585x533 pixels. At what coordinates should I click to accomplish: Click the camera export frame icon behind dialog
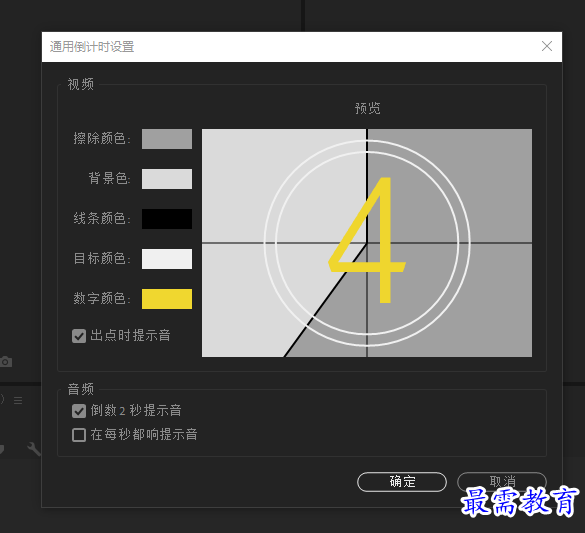[x=6, y=362]
